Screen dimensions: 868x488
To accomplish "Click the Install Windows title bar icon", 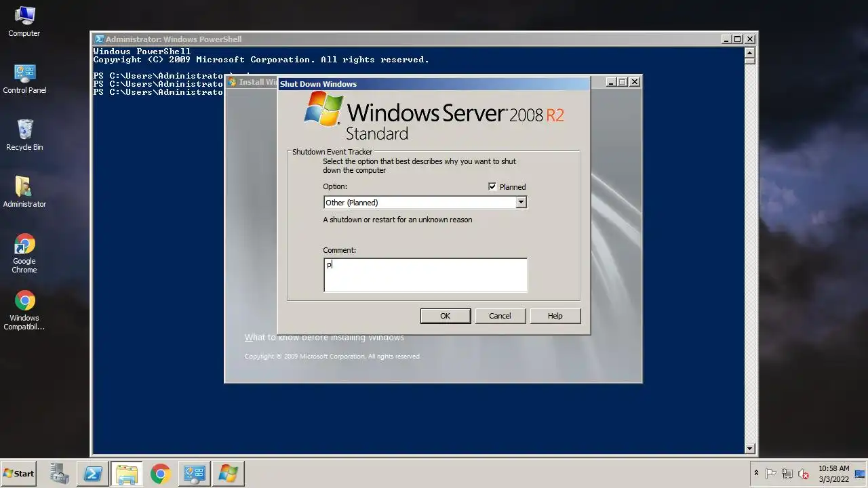I will click(233, 82).
